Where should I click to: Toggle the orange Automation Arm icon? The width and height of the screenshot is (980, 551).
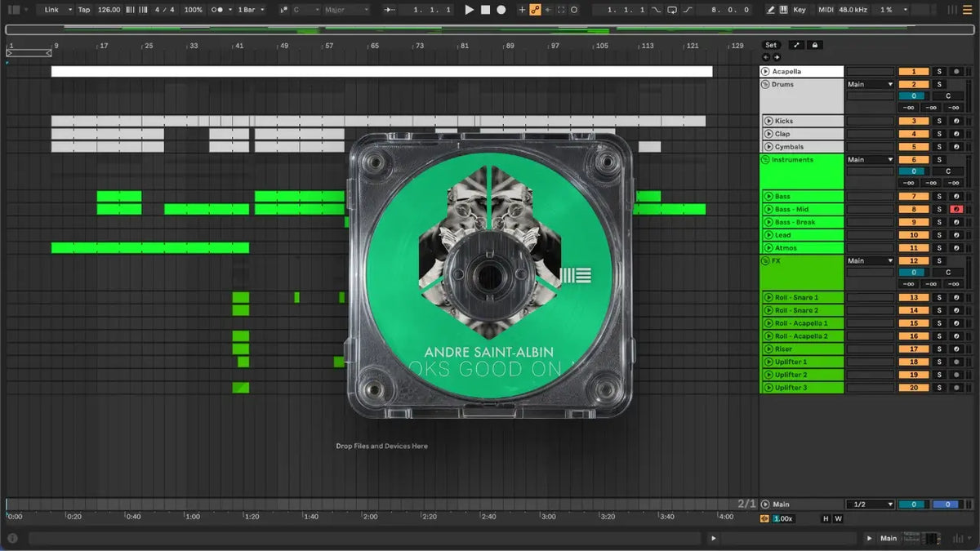pyautogui.click(x=535, y=10)
